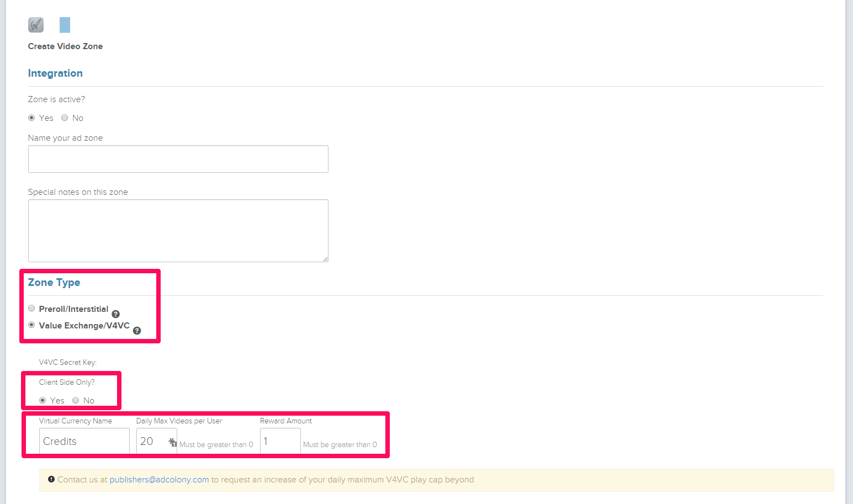Click the Virtual Currency Name field
The height and width of the screenshot is (504, 853).
click(84, 441)
